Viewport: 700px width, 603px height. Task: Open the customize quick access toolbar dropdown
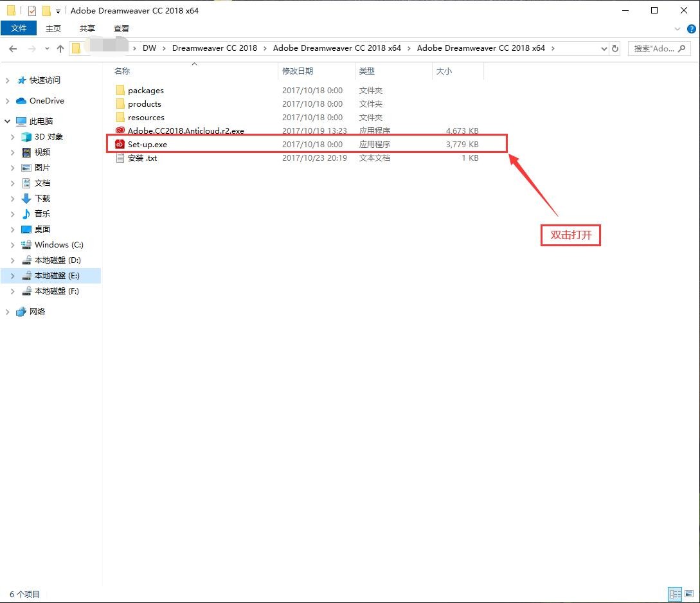point(58,11)
